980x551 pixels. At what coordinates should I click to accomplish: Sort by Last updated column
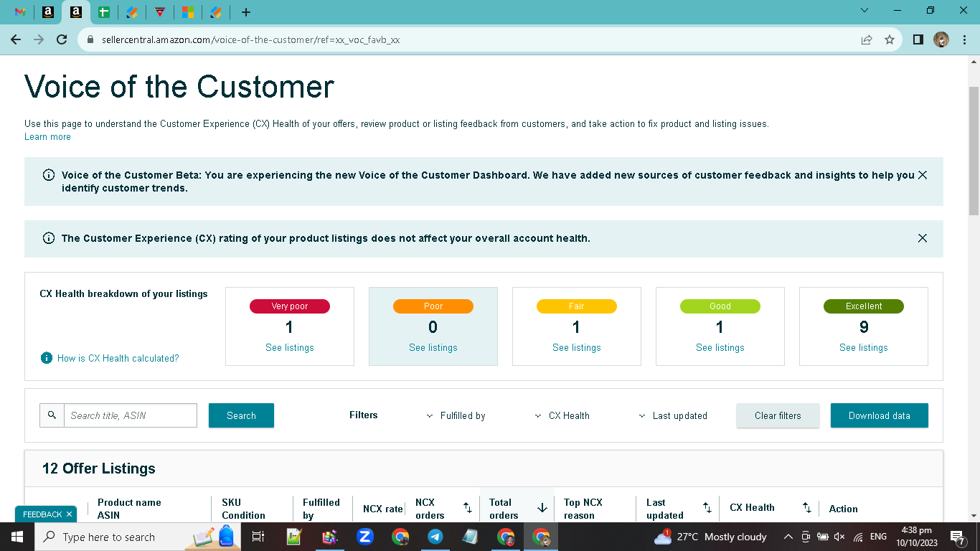(x=707, y=508)
